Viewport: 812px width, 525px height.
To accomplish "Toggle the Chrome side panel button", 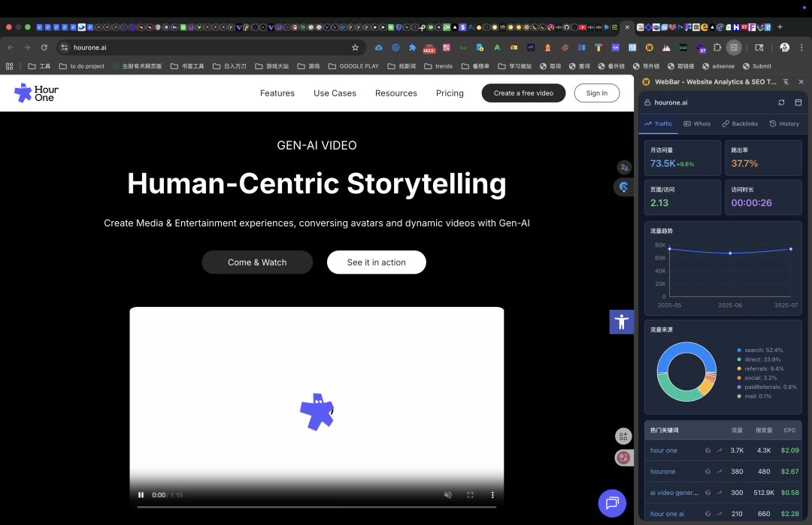I will [x=734, y=47].
